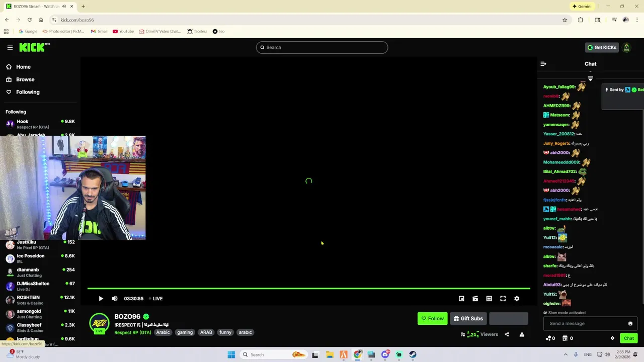Follow BOZO96 channel
Image resolution: width=644 pixels, height=362 pixels.
click(432, 318)
